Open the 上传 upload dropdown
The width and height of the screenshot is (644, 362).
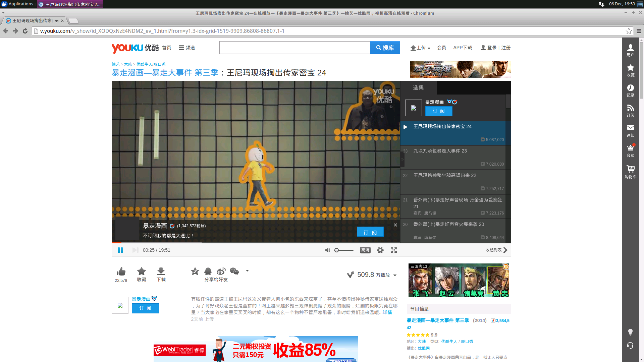click(x=420, y=48)
